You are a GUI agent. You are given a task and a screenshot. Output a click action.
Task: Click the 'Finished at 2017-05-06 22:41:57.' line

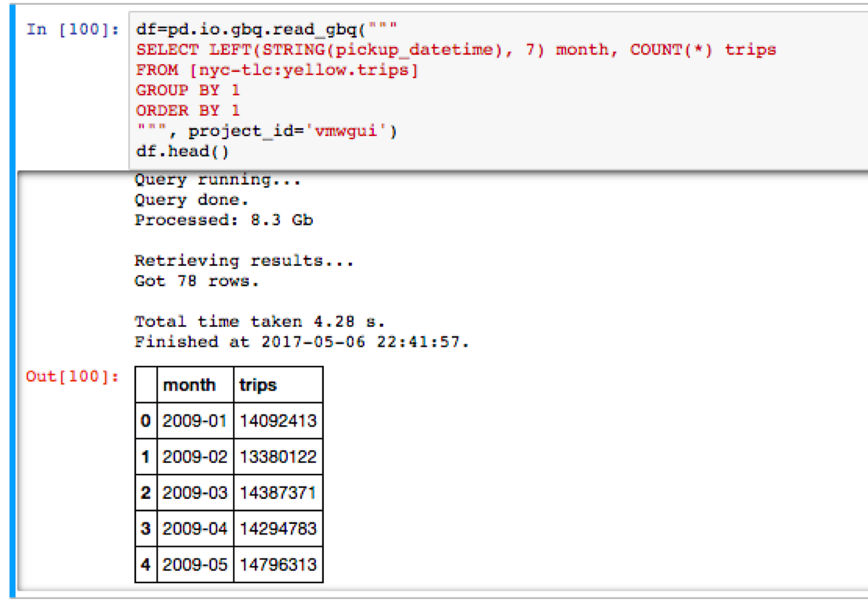[302, 342]
